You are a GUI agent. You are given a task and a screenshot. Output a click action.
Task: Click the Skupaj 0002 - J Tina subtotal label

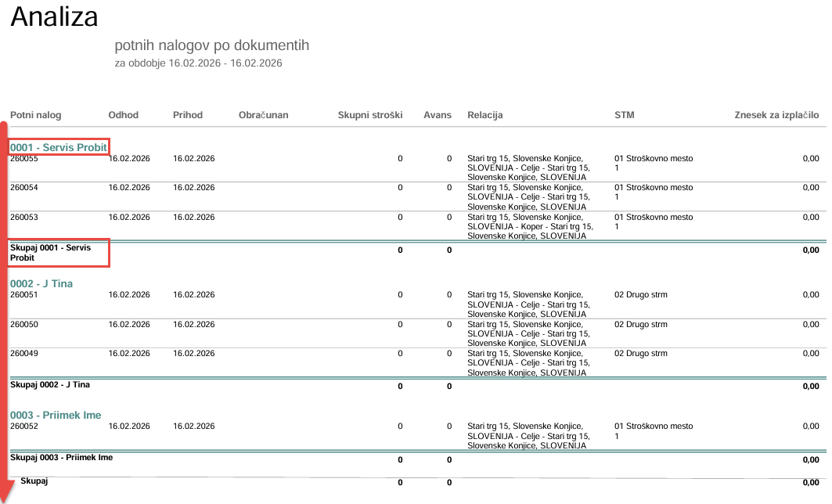point(50,384)
